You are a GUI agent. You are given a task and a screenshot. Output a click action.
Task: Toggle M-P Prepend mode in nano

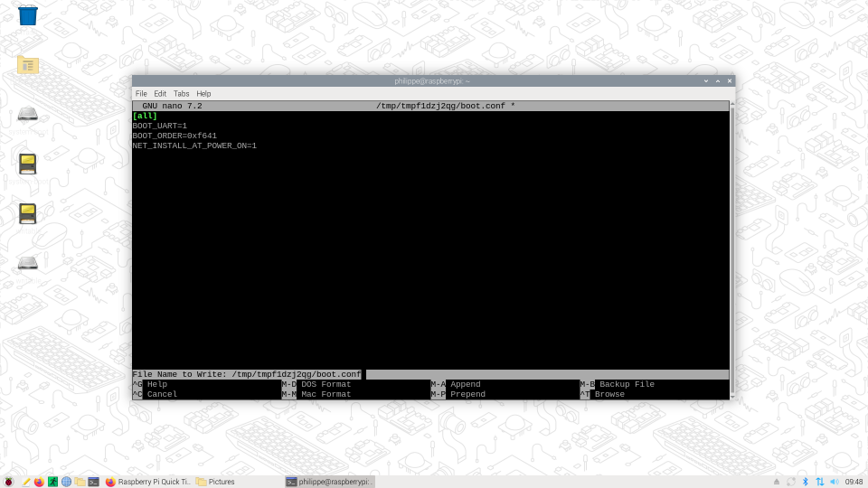click(458, 395)
